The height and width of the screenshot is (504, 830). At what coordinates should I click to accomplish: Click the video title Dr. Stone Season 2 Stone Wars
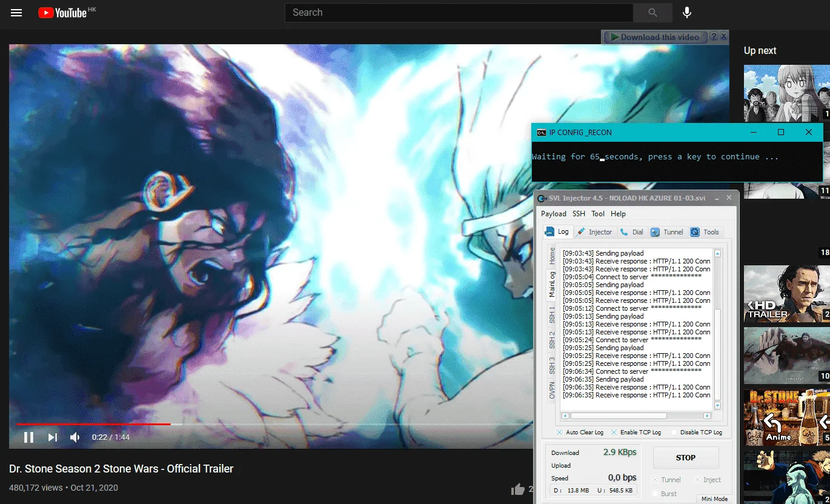click(x=121, y=469)
